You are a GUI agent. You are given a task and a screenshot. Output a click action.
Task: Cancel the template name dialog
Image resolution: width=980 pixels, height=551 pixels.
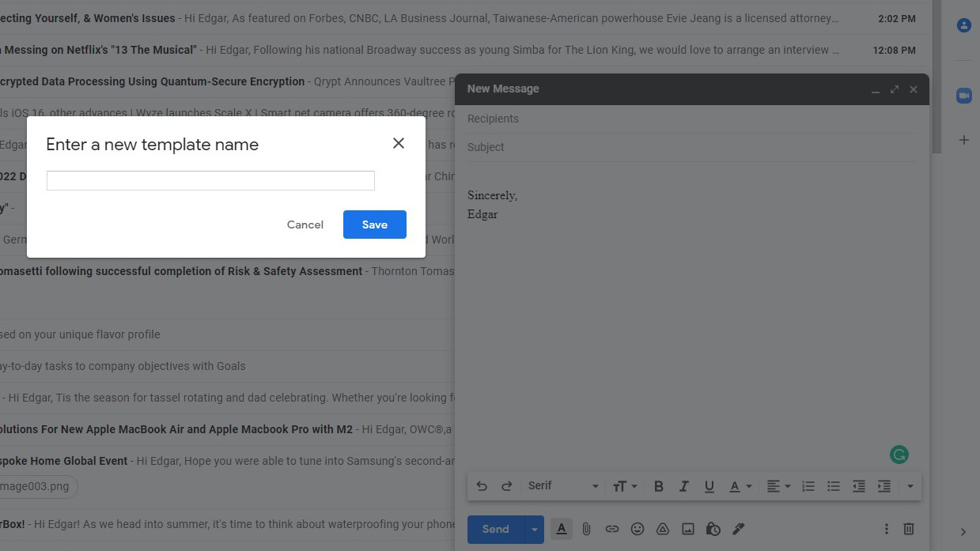coord(305,225)
